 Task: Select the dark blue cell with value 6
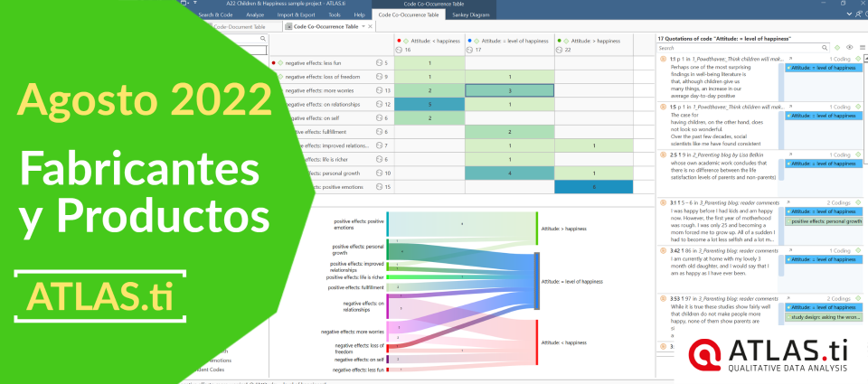pos(594,186)
